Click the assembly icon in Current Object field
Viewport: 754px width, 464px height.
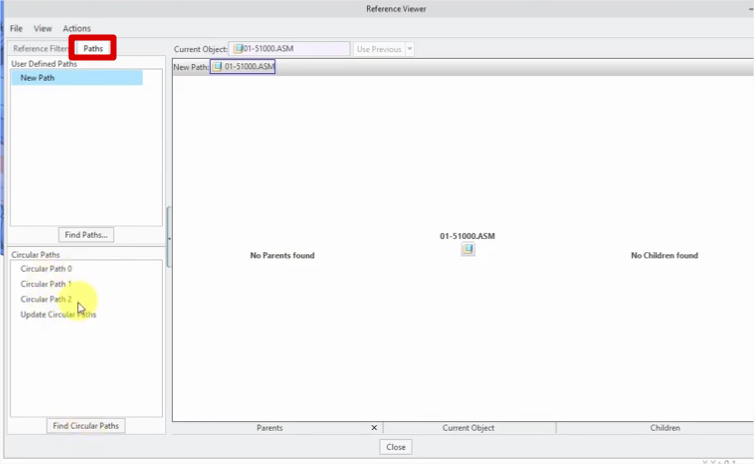coord(238,48)
